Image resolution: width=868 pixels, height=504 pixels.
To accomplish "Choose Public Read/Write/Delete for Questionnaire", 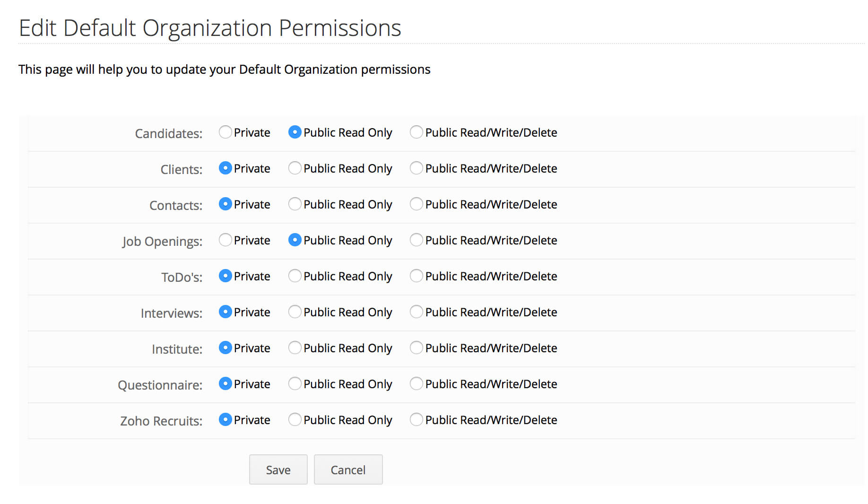I will click(x=416, y=384).
